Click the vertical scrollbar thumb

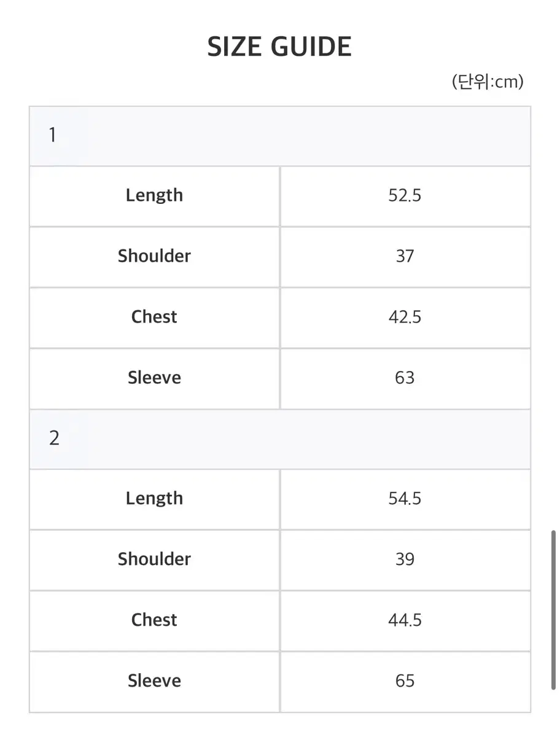pos(554,611)
